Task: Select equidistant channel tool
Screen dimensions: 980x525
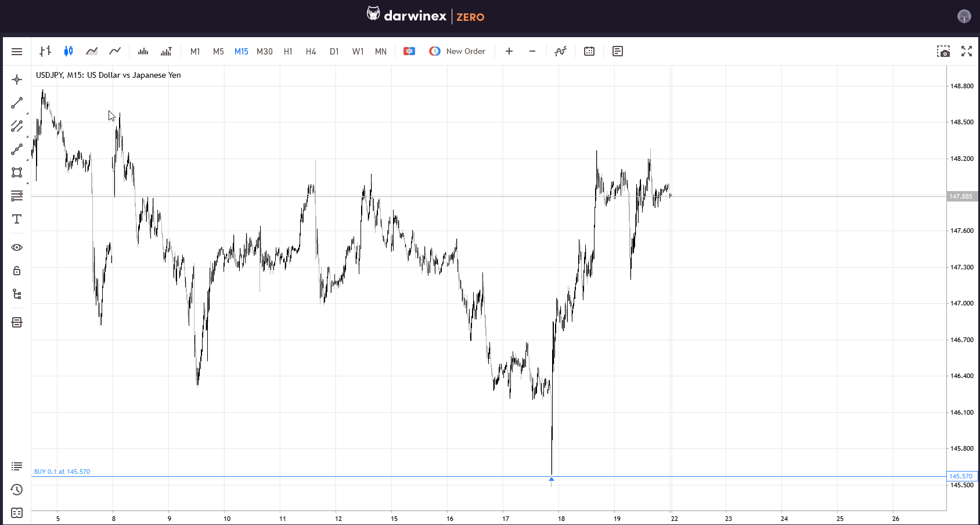Action: [17, 126]
